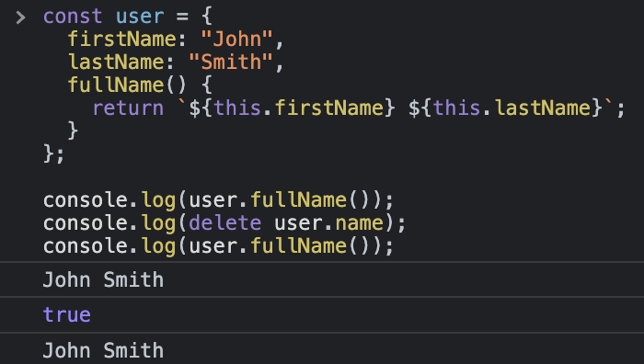Click the last console.log(user.fullName()) line
The width and height of the screenshot is (644, 364).
(219, 246)
